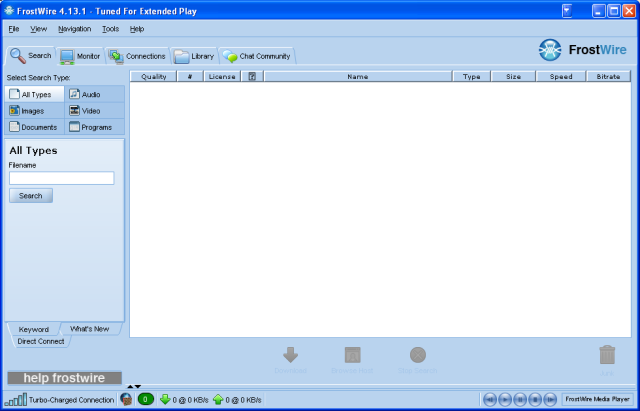640x411 pixels.
Task: Sort results by Size column
Action: click(x=513, y=76)
